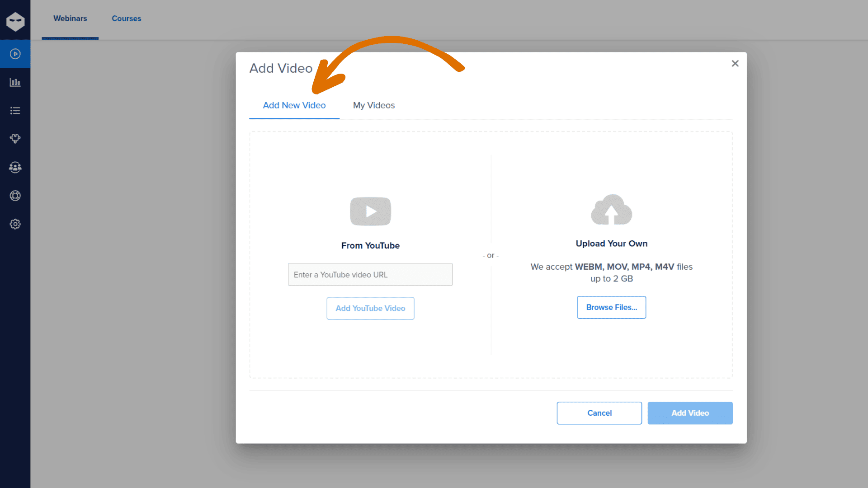Image resolution: width=868 pixels, height=488 pixels.
Task: Switch to the Webinars tab
Action: [70, 19]
